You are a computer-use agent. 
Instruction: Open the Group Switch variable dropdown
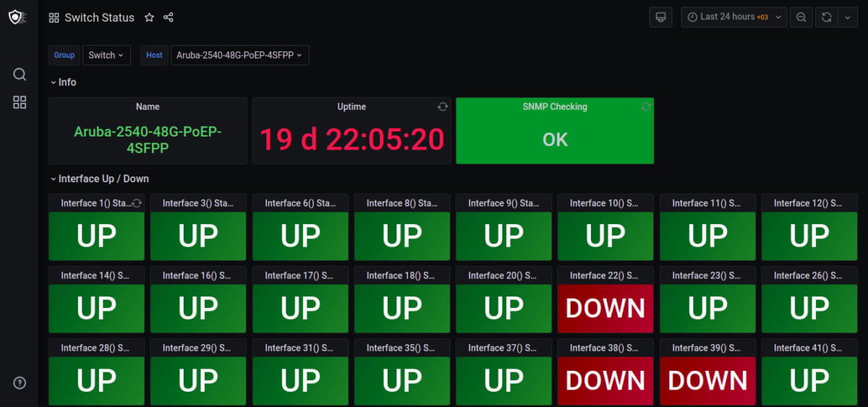106,55
